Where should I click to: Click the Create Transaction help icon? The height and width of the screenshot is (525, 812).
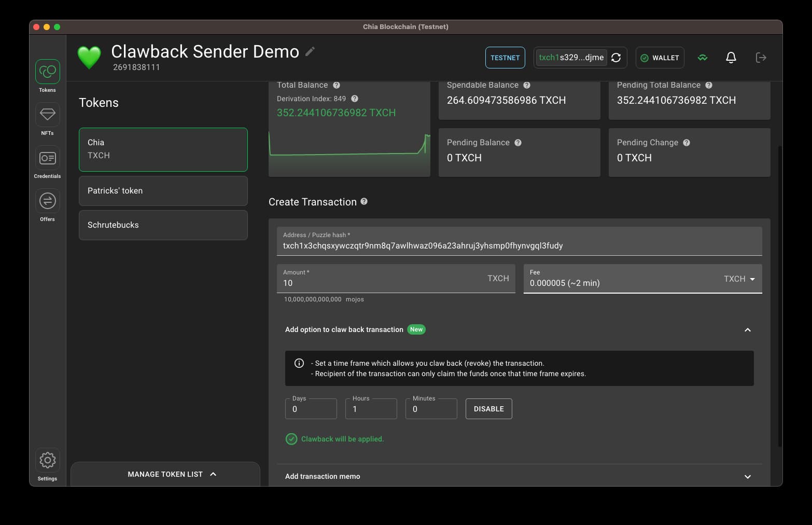pos(364,202)
